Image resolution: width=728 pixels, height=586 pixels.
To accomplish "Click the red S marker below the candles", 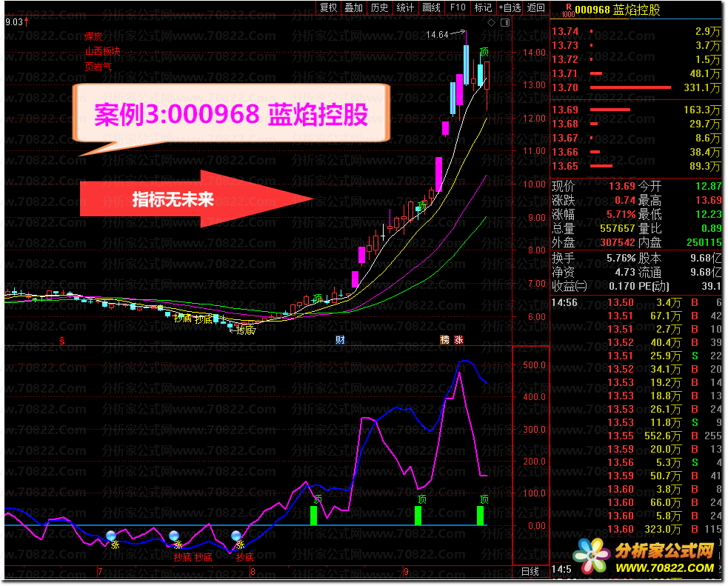I will pyautogui.click(x=62, y=342).
